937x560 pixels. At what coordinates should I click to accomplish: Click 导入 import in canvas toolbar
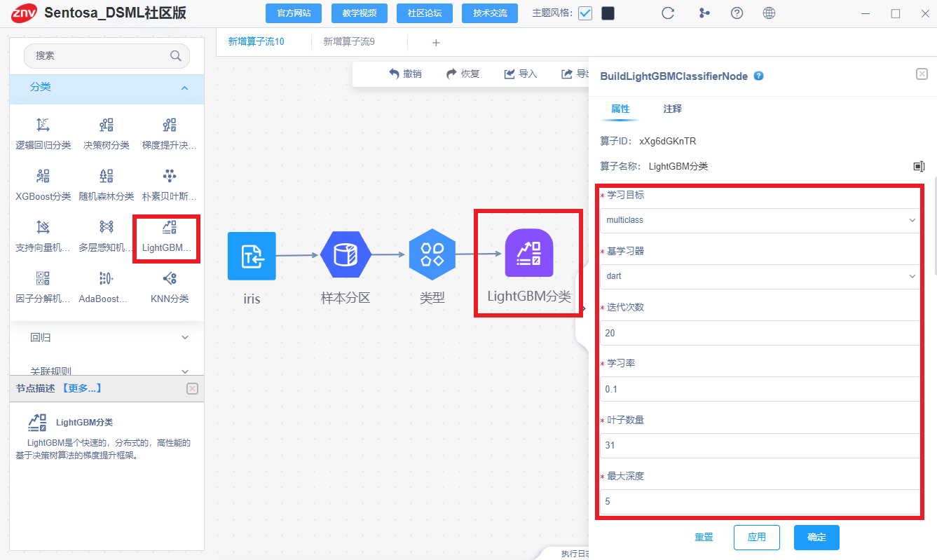coord(521,74)
